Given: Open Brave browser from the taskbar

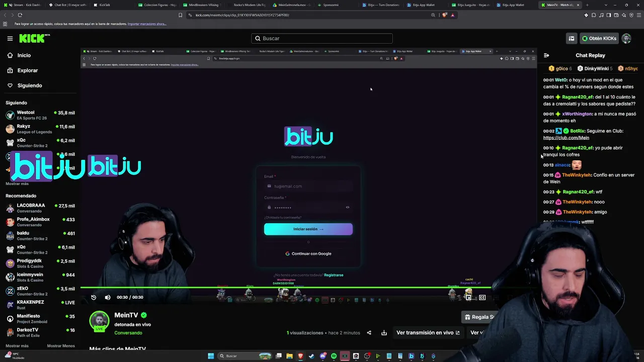Looking at the screenshot, I should pyautogui.click(x=300, y=356).
